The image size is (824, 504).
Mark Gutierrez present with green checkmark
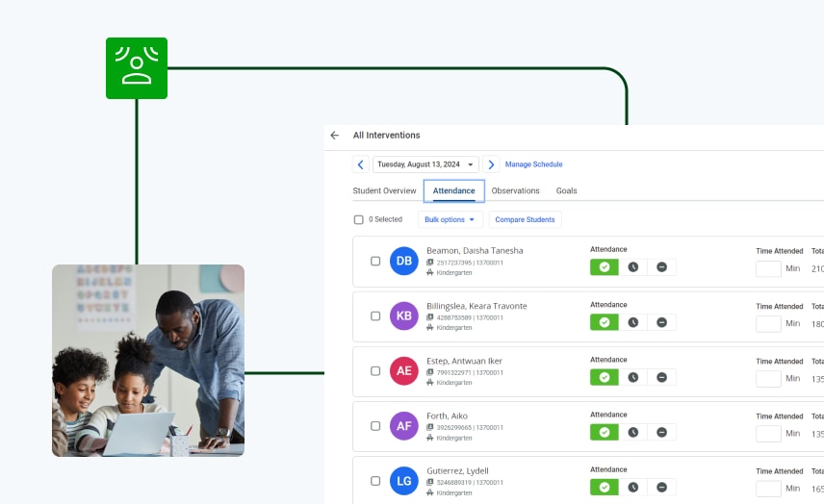coord(605,488)
